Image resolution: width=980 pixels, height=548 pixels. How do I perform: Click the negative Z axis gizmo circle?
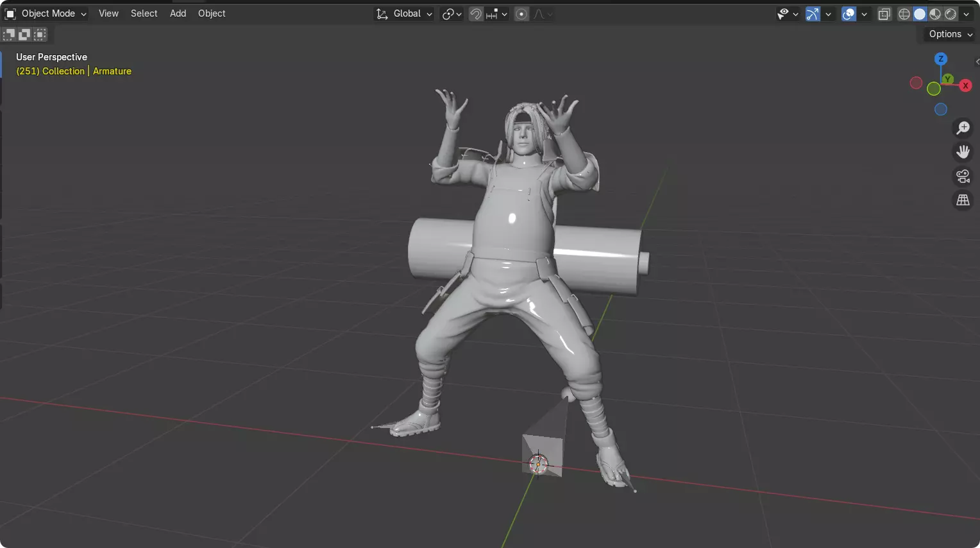click(941, 109)
